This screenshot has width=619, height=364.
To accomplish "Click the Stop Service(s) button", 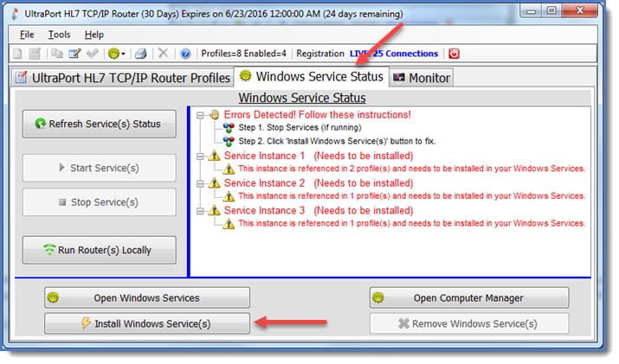I will coord(99,202).
